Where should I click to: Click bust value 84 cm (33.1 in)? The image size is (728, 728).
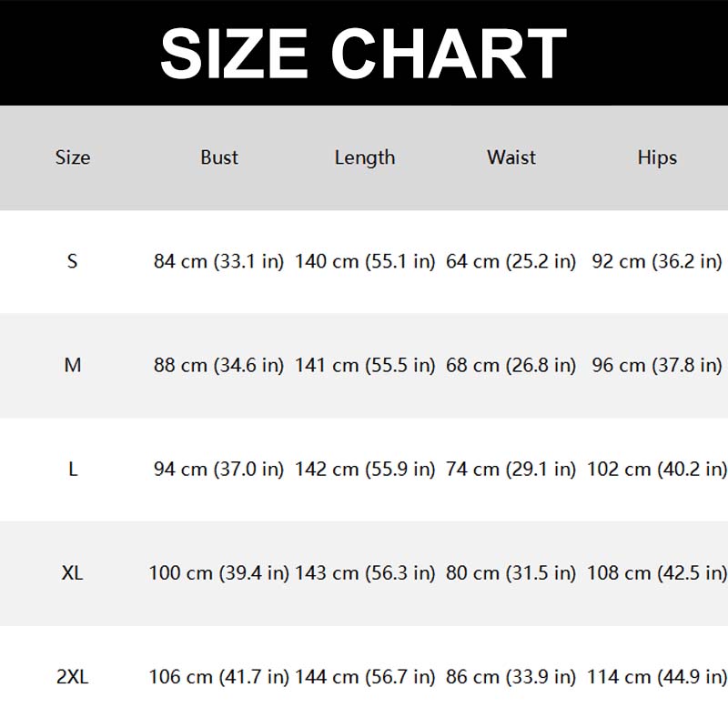click(219, 262)
